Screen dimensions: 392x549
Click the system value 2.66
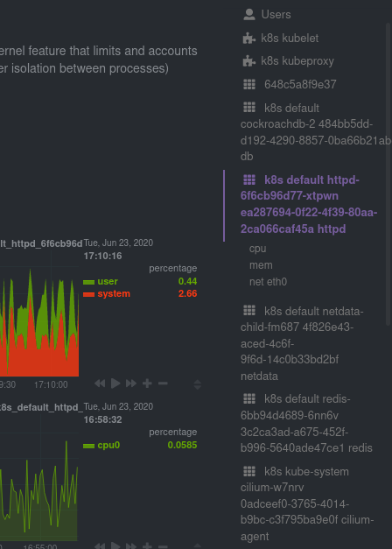pos(187,293)
